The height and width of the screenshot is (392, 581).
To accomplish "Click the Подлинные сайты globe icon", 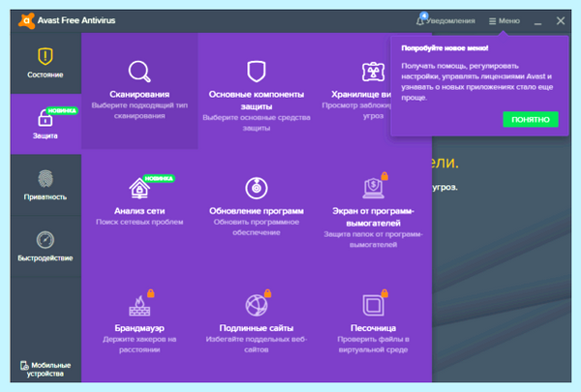I will [256, 306].
